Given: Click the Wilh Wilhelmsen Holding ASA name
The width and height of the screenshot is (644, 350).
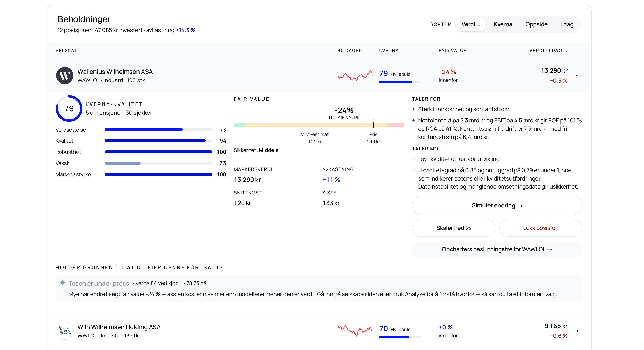Looking at the screenshot, I should click(x=119, y=327).
